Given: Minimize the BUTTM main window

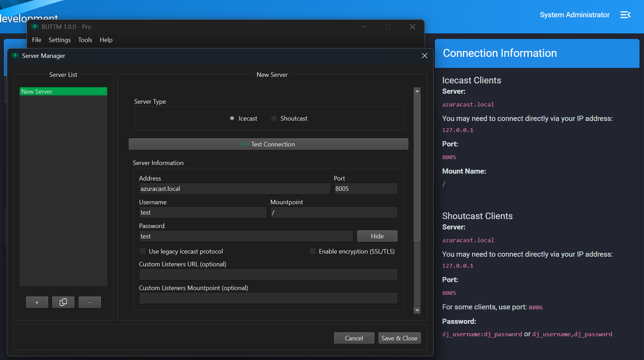Looking at the screenshot, I should pos(364,27).
